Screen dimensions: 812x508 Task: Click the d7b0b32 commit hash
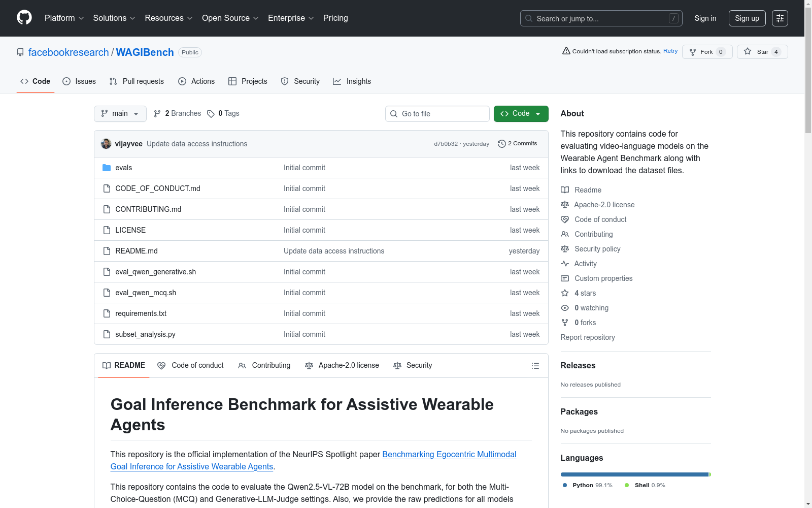446,144
